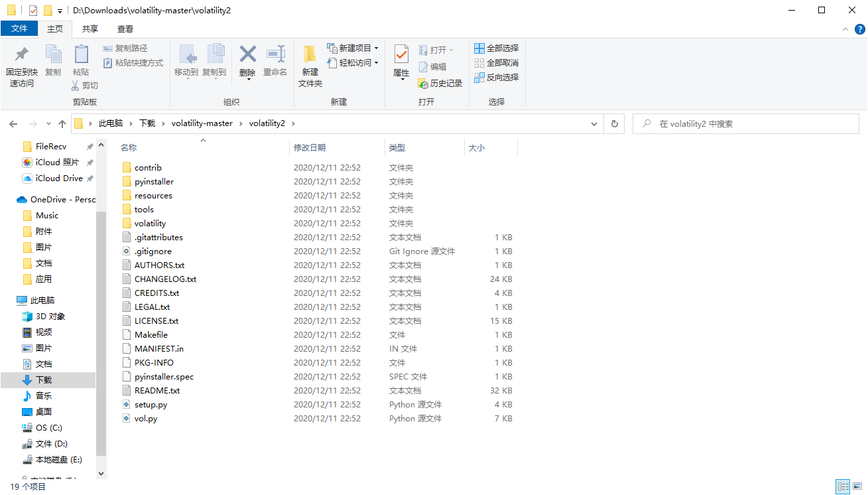Open the Open (打开) dropdown in ribbon
Screen dimensions: 868x495
click(x=436, y=50)
